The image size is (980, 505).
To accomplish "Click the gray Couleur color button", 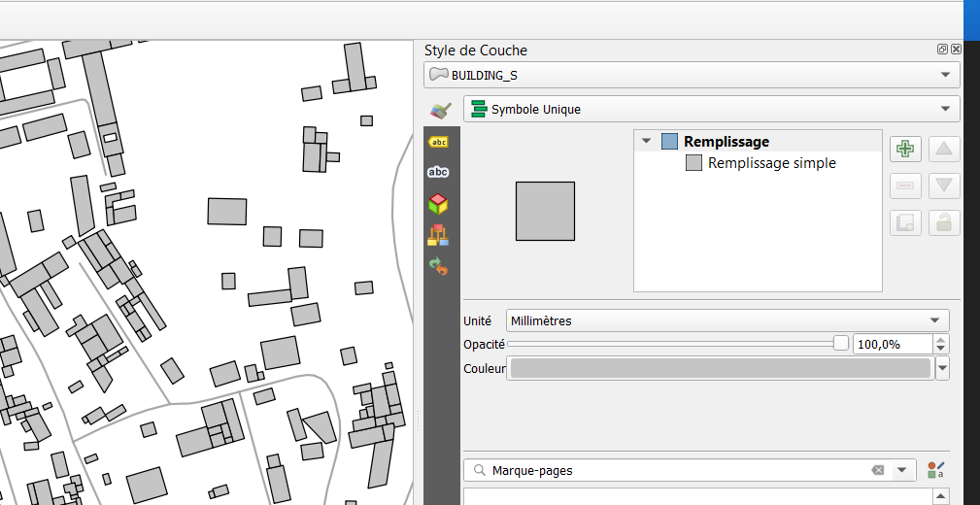I will click(x=720, y=368).
